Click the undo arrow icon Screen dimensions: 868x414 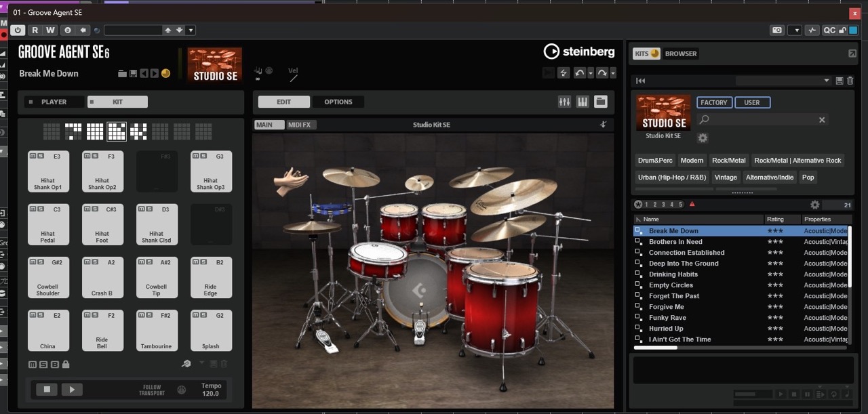[580, 73]
